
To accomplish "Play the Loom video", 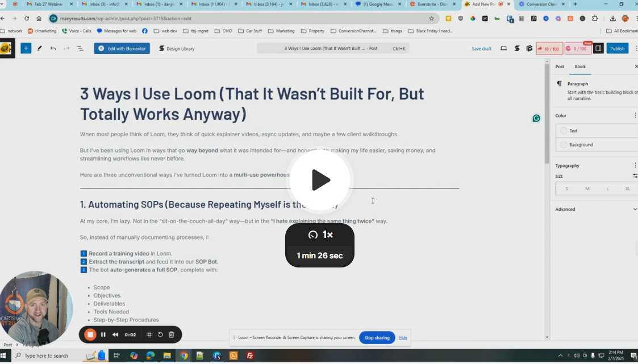I will (x=320, y=180).
